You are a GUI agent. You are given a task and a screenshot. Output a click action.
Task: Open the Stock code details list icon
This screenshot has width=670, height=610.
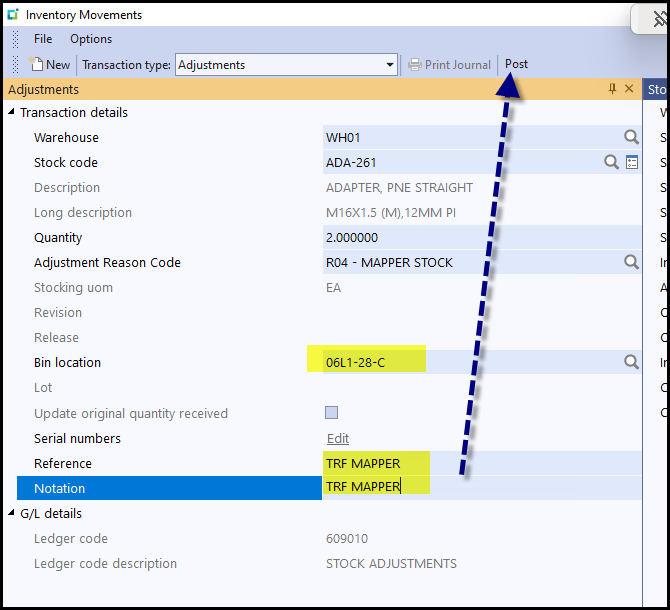632,162
